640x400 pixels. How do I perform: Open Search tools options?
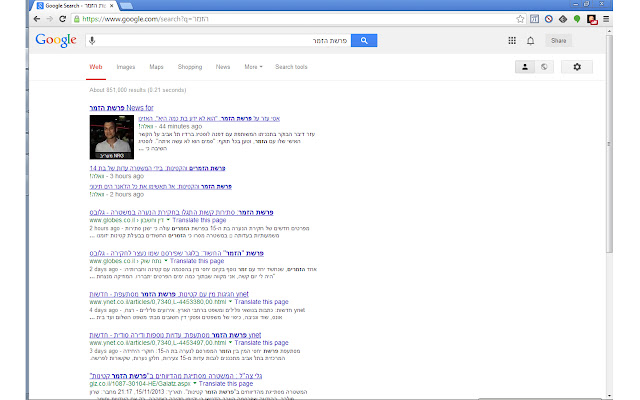291,67
